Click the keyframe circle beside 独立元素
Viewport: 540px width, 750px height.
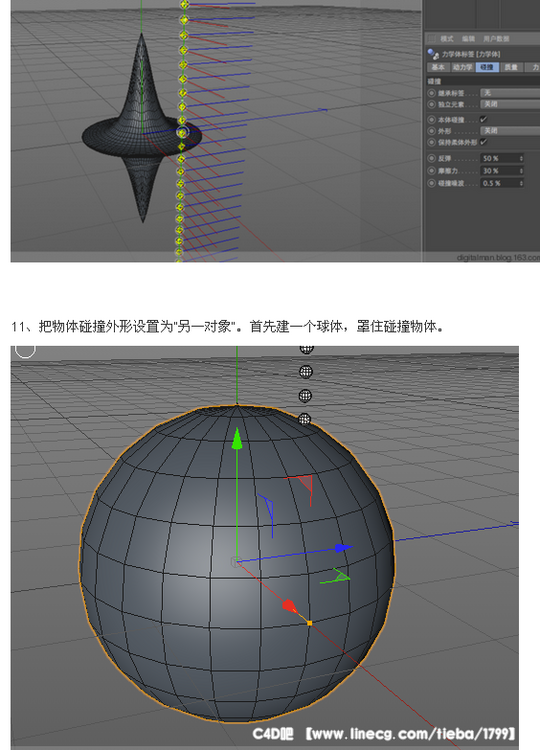432,104
